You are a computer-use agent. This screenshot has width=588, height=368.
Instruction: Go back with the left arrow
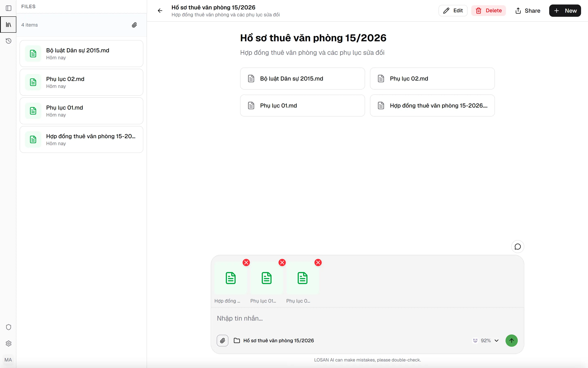click(160, 11)
